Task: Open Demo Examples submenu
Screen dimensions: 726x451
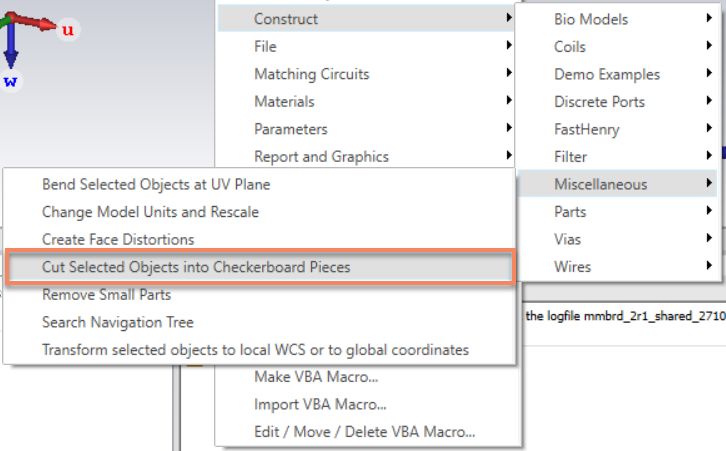Action: [x=618, y=74]
